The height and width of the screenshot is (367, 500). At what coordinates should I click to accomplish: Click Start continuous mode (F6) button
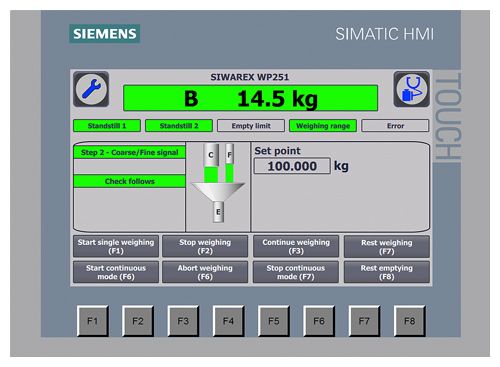pos(116,272)
